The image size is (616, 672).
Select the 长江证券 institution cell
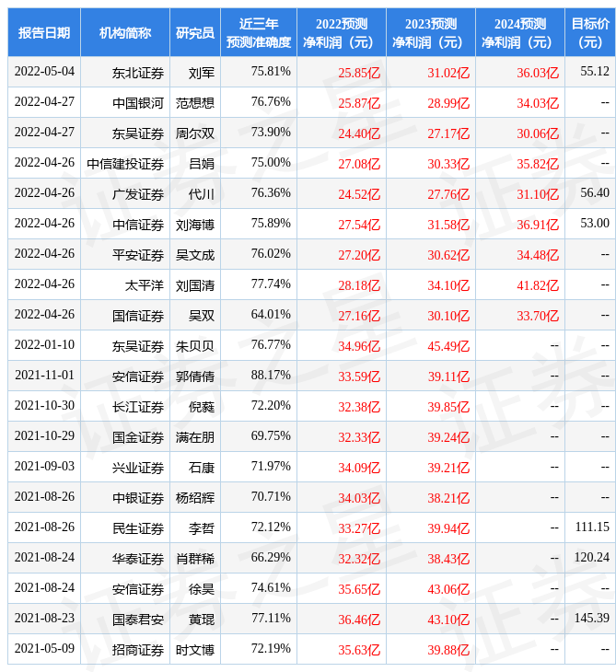click(x=138, y=407)
